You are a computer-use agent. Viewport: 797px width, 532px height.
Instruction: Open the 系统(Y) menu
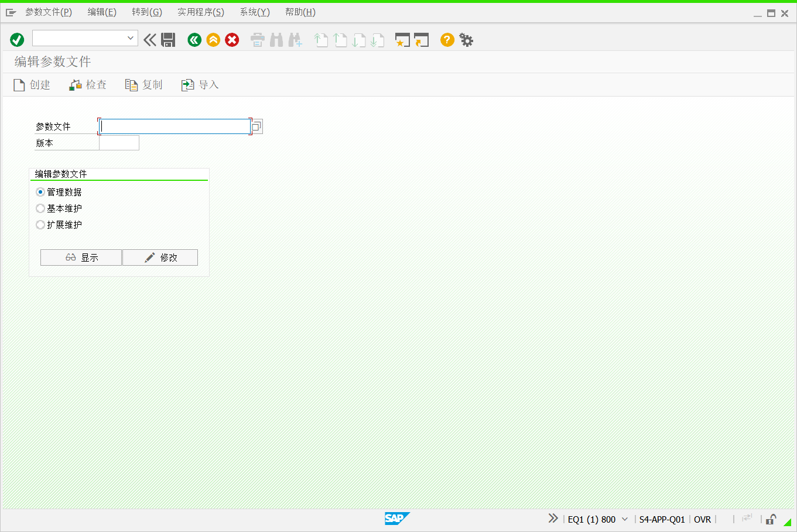point(255,12)
